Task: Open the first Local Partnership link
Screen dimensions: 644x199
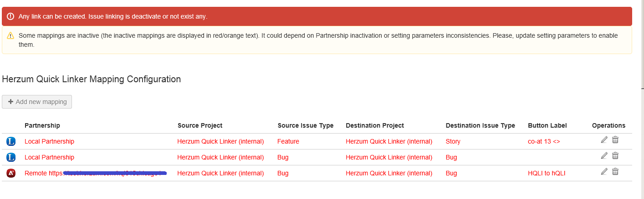Action: (x=49, y=141)
